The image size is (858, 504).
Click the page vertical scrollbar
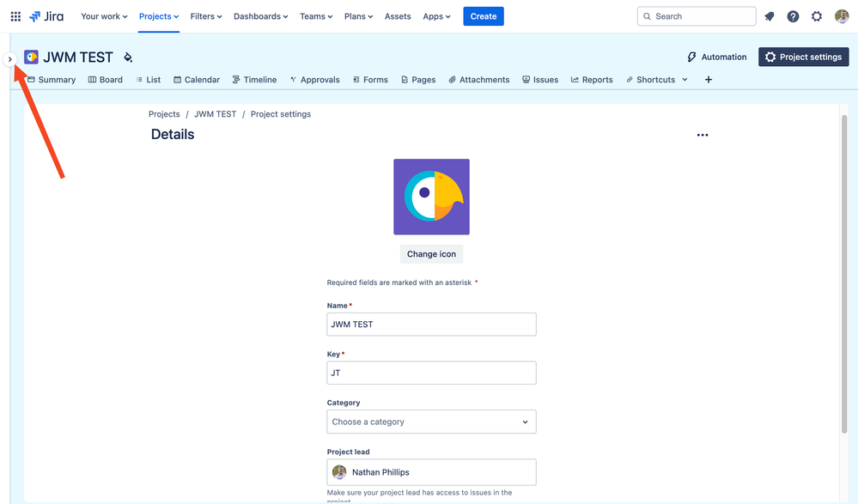(x=843, y=274)
